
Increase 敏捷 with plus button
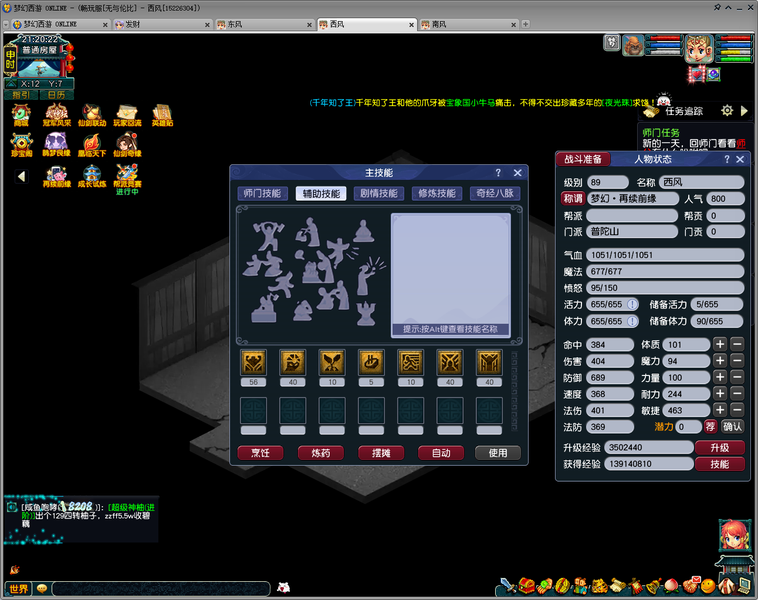click(x=720, y=410)
